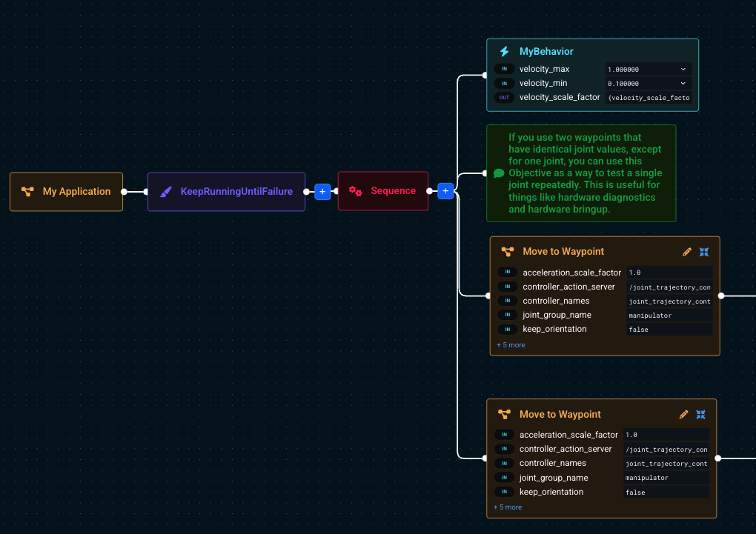Expand '+ 5 more' in second Move to Waypoint
Viewport: 756px width, 534px height.
tap(507, 507)
